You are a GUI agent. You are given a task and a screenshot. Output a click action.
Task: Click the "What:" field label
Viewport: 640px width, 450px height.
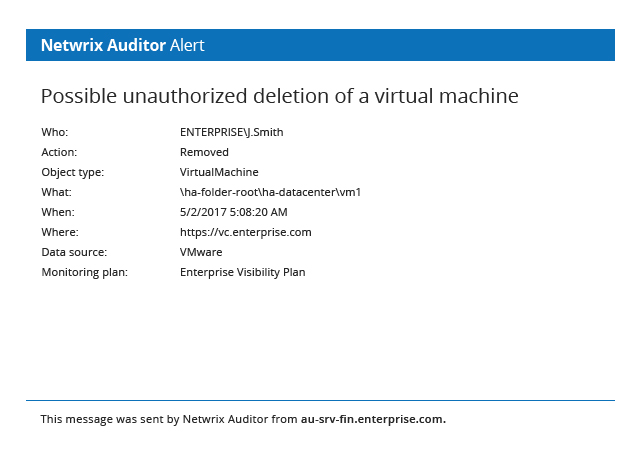pyautogui.click(x=56, y=192)
